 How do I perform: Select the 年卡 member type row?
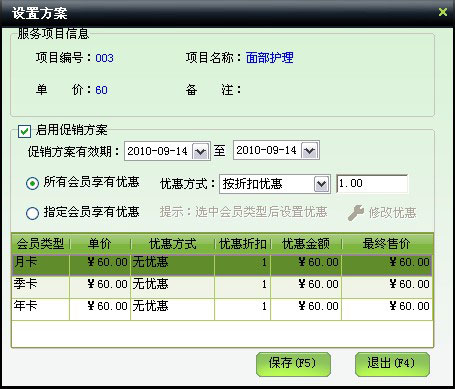222,309
